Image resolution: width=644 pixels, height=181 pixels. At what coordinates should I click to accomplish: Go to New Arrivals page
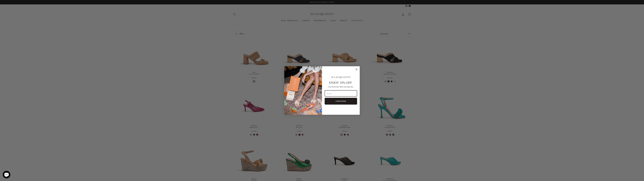tap(289, 20)
